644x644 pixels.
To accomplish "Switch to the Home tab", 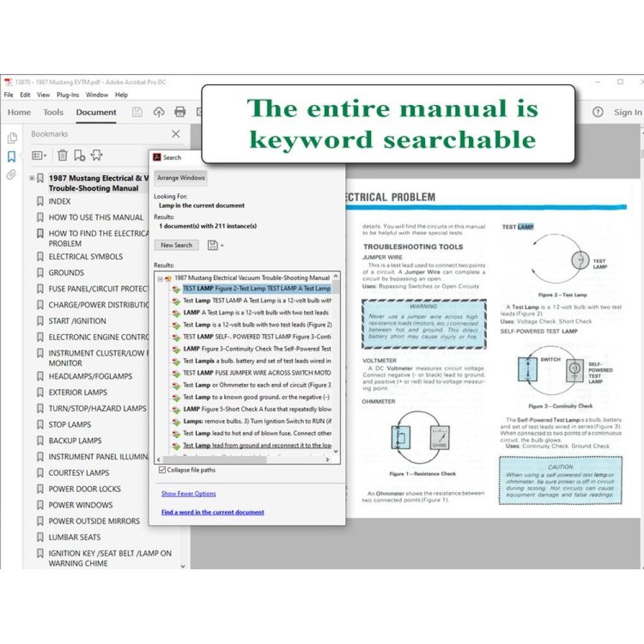I will [19, 112].
